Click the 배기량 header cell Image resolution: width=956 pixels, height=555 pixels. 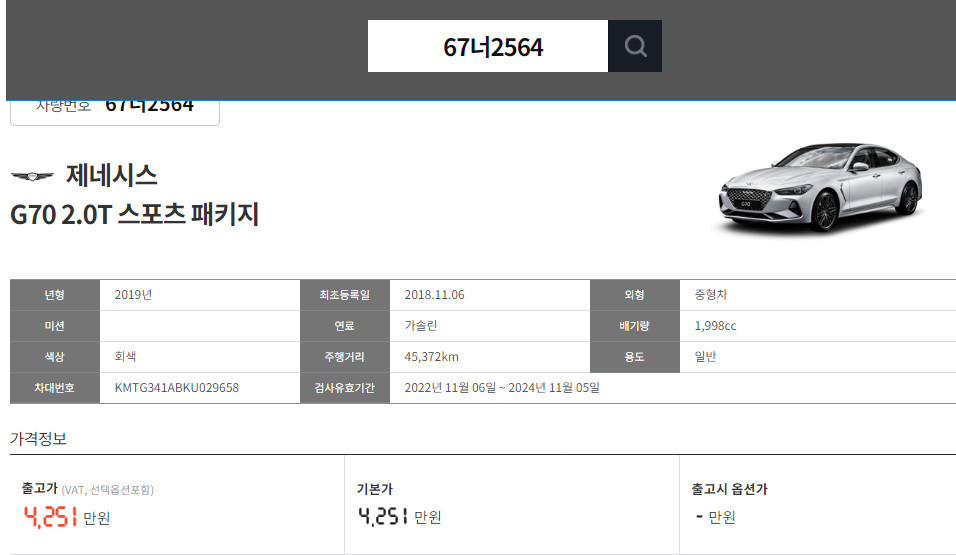(x=635, y=326)
